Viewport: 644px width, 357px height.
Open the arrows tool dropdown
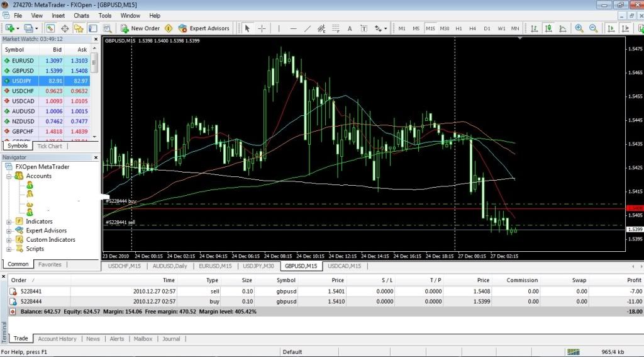point(380,28)
